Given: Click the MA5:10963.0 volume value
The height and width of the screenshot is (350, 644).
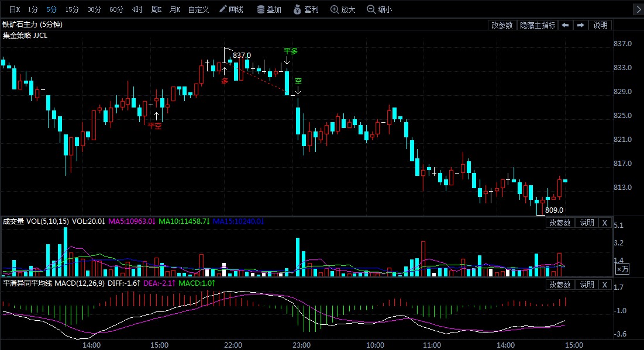Looking at the screenshot, I should pyautogui.click(x=132, y=221).
